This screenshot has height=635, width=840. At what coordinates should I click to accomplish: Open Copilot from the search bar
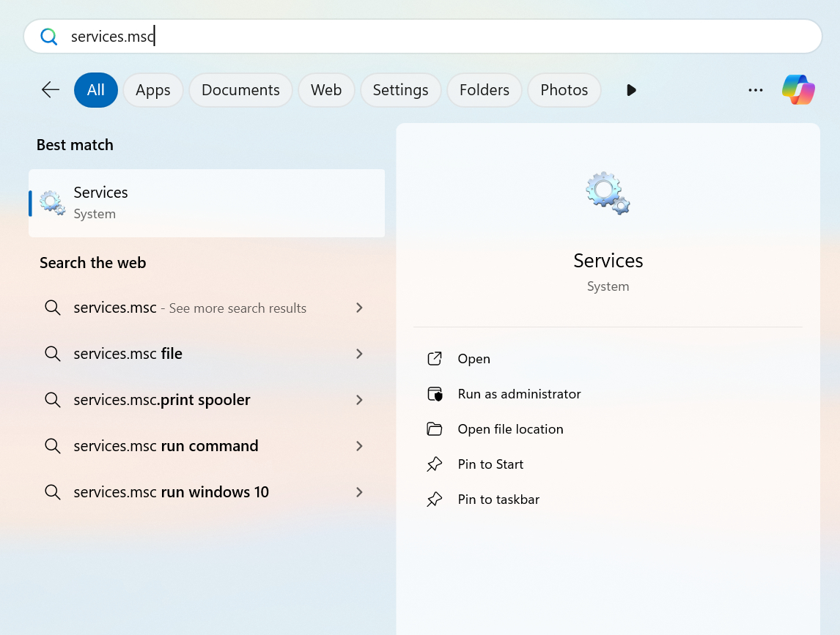coord(798,89)
